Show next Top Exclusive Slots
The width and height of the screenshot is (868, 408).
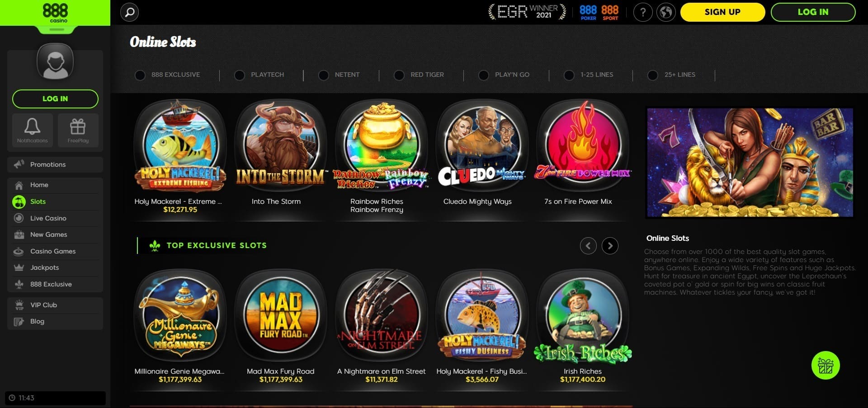[610, 246]
